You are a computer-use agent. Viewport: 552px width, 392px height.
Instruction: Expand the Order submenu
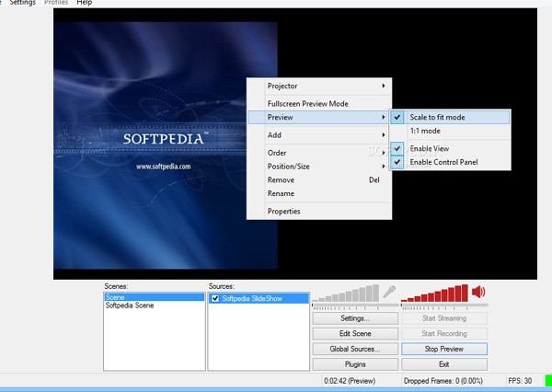click(319, 153)
